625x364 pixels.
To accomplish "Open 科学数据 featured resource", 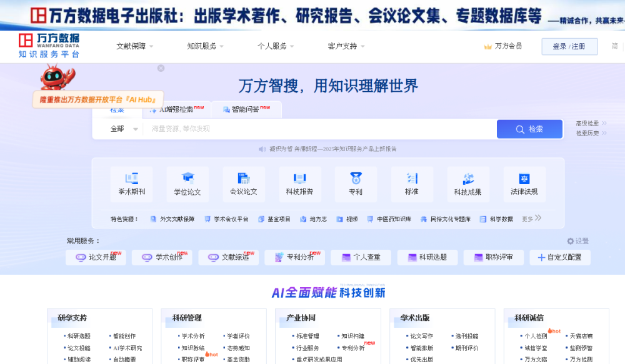I will pos(496,219).
